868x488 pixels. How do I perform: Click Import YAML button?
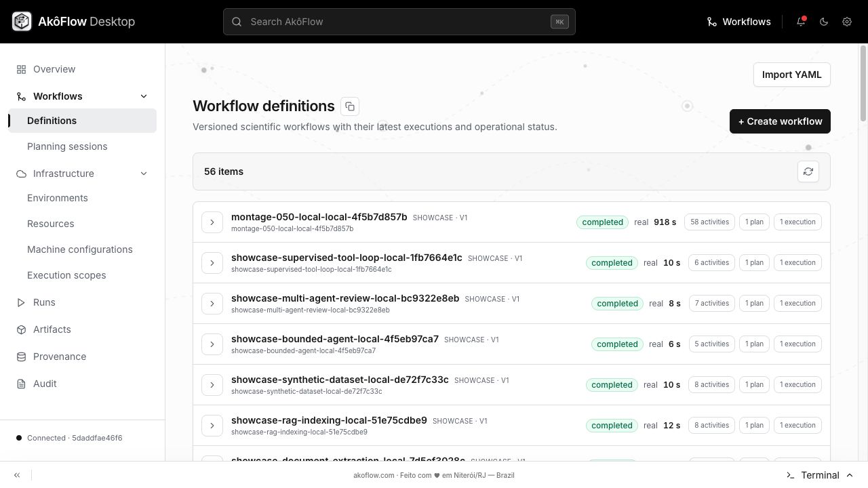point(791,75)
